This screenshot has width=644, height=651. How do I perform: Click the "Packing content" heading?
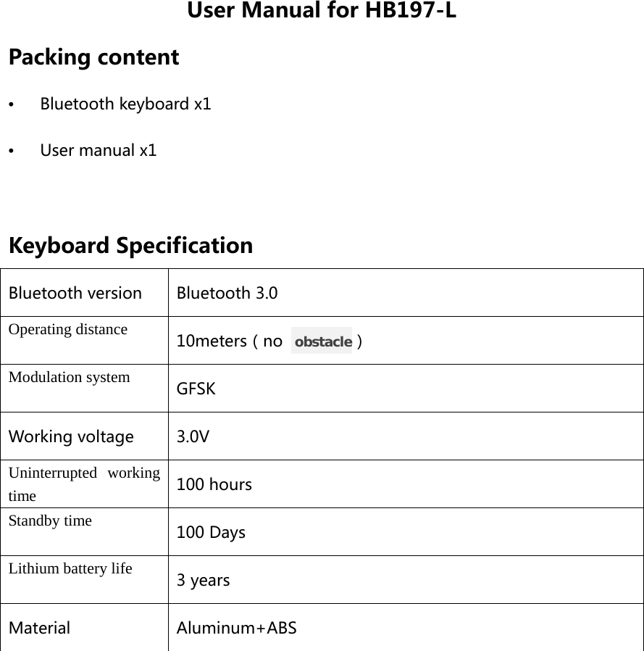pos(93,57)
